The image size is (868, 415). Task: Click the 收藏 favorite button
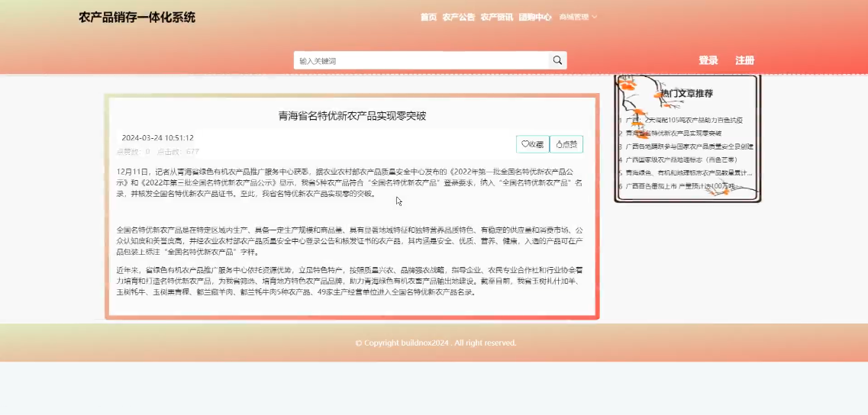click(x=533, y=144)
